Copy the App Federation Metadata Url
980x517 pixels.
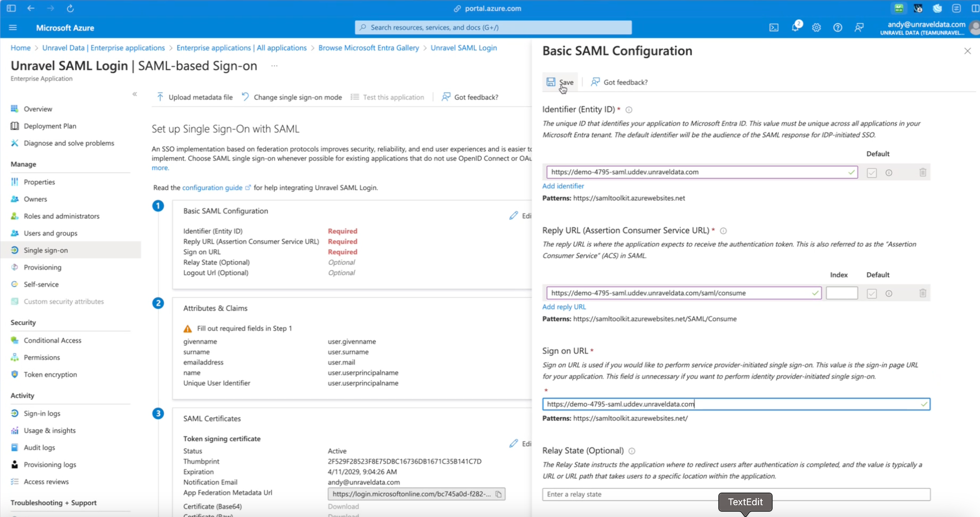click(499, 494)
